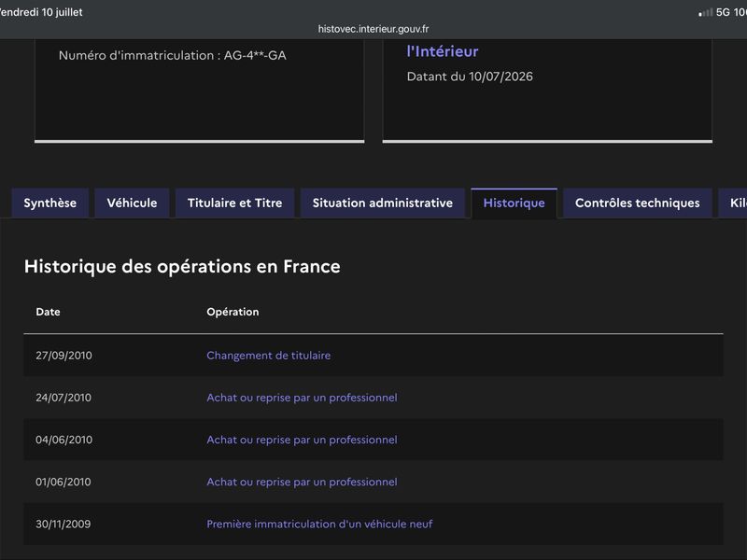The height and width of the screenshot is (560, 747).
Task: Click the Historique des opérations en France heading
Action: [x=182, y=266]
